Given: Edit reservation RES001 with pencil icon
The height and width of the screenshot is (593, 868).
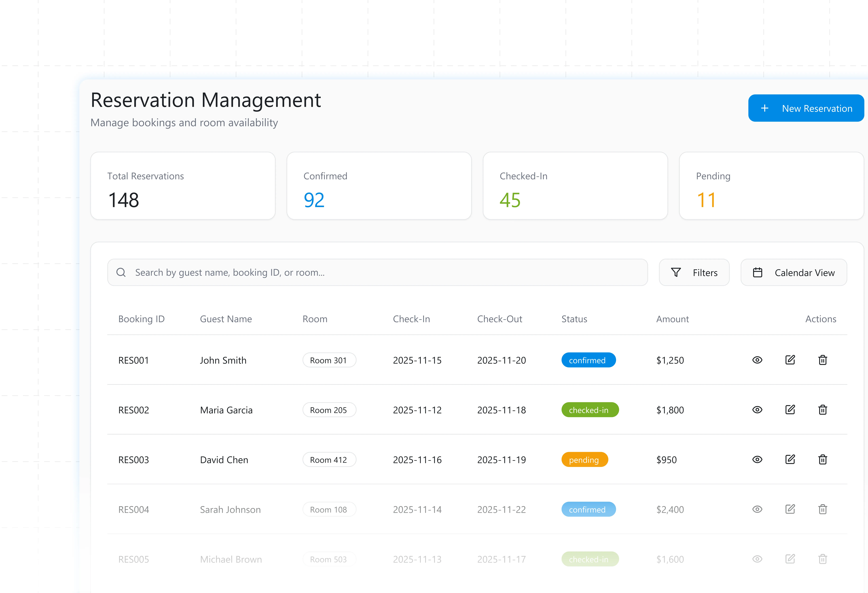Looking at the screenshot, I should pos(790,360).
